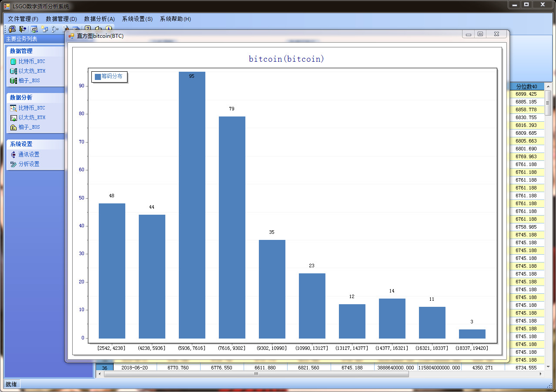The height and width of the screenshot is (392, 556).
Task: Click the exit door toolbar icon
Action: (x=23, y=29)
